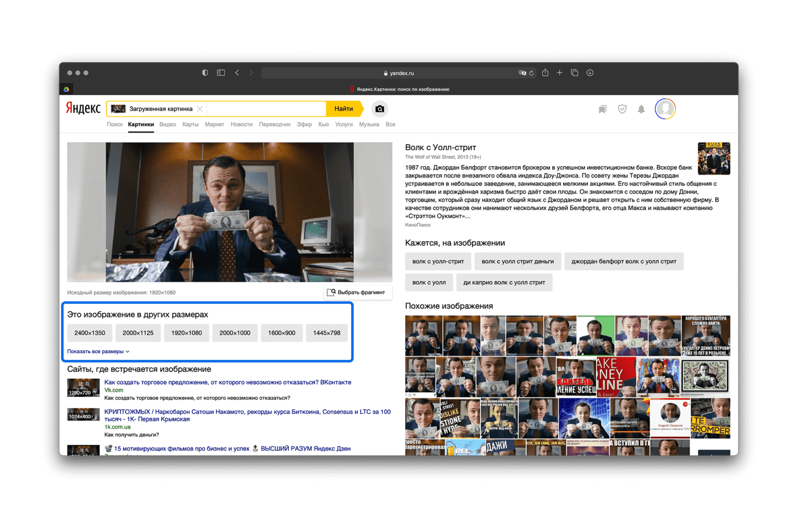798x532 pixels.
Task: Open the Услуги tab
Action: [x=344, y=124]
